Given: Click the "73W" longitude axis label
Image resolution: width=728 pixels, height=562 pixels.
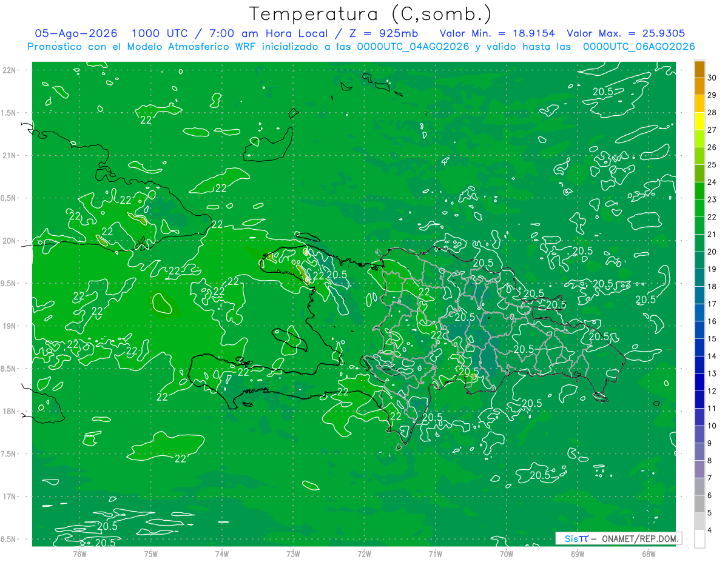Looking at the screenshot, I should 293,554.
